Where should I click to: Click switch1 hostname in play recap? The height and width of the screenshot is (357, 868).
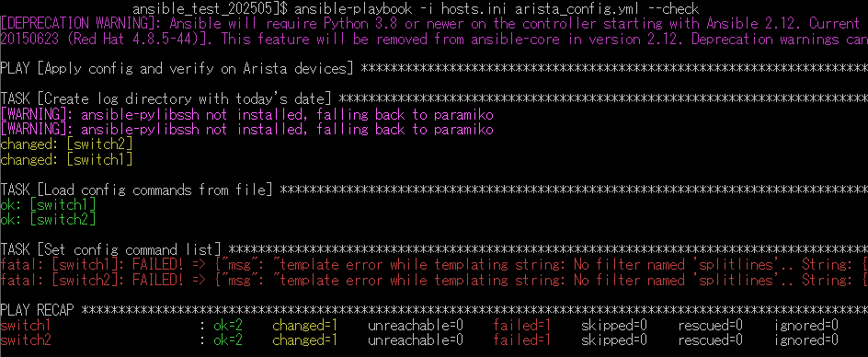pyautogui.click(x=26, y=325)
